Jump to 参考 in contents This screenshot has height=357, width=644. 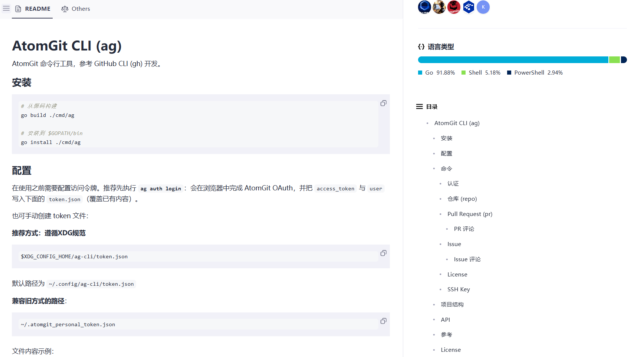(x=446, y=335)
